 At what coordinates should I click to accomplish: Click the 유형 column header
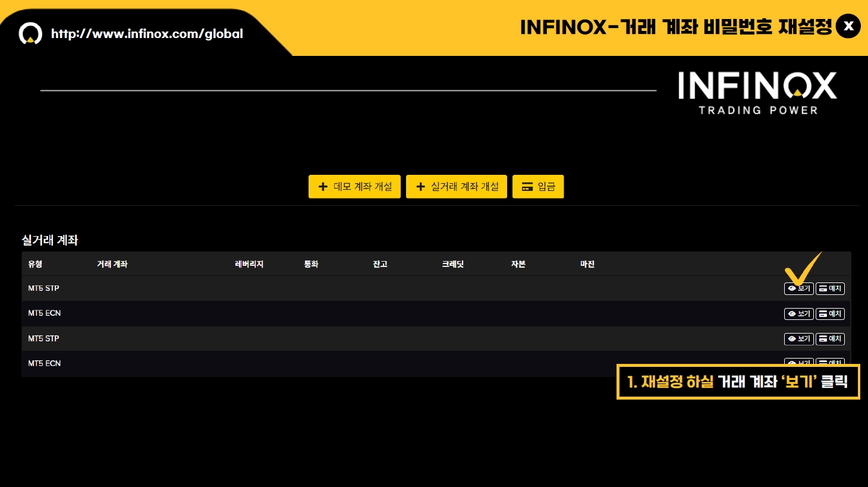tap(35, 264)
